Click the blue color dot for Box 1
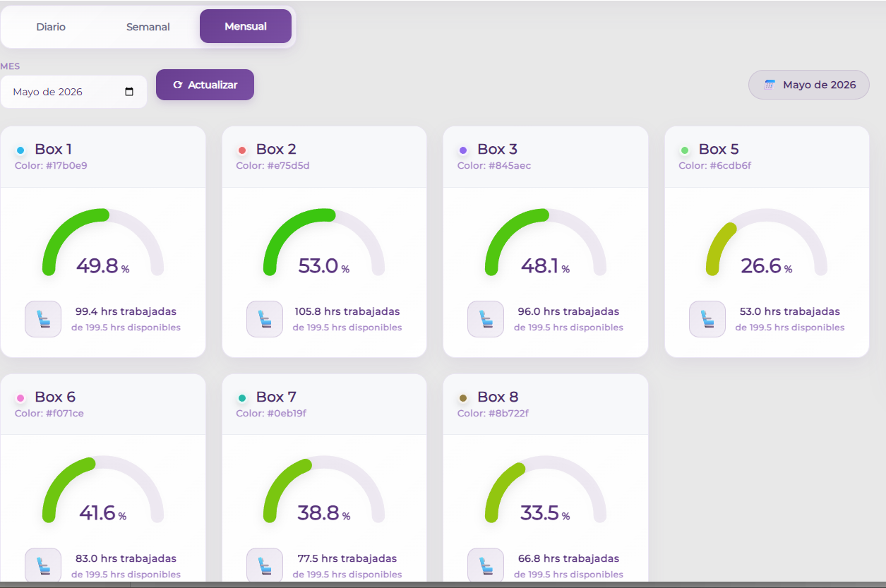 [20, 150]
